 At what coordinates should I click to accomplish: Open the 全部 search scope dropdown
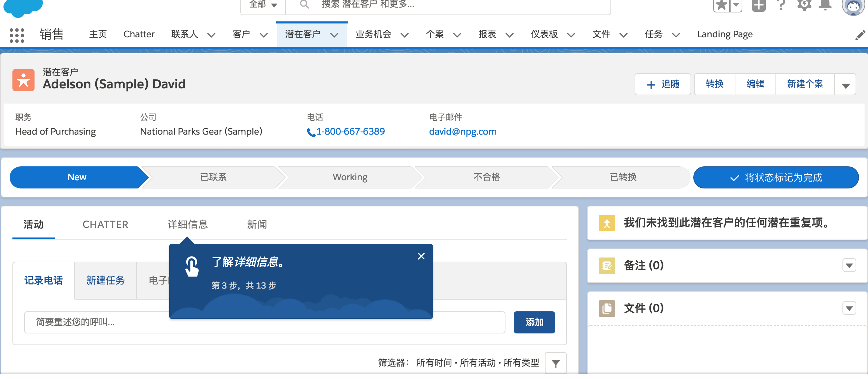pyautogui.click(x=263, y=5)
